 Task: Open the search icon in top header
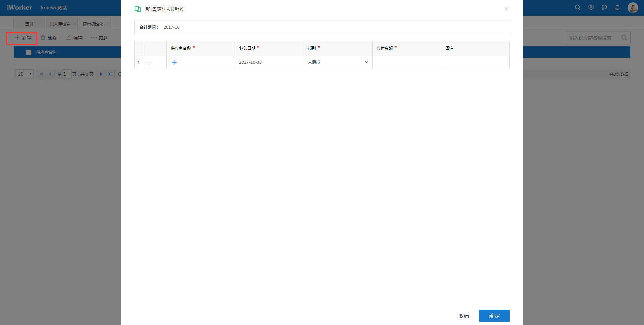(577, 8)
